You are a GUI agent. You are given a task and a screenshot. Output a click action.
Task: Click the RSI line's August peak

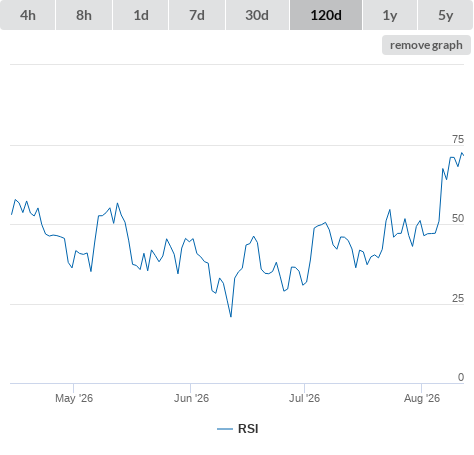pyautogui.click(x=462, y=153)
